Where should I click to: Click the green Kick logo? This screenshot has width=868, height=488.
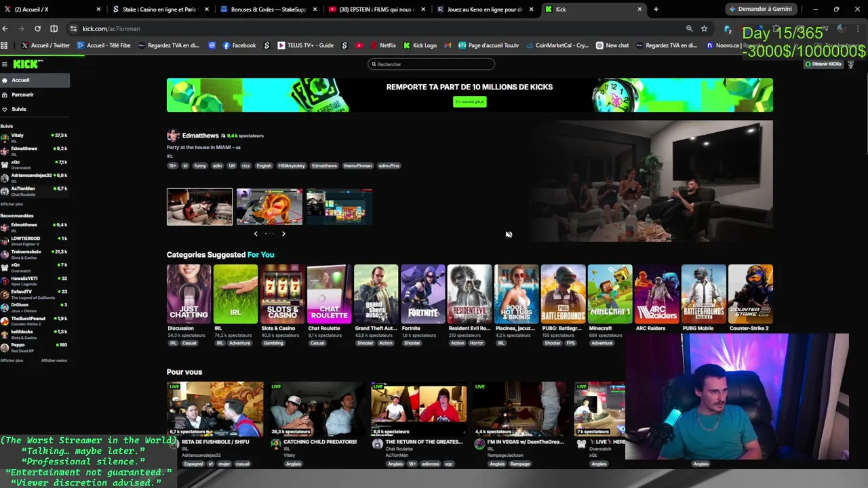point(26,64)
